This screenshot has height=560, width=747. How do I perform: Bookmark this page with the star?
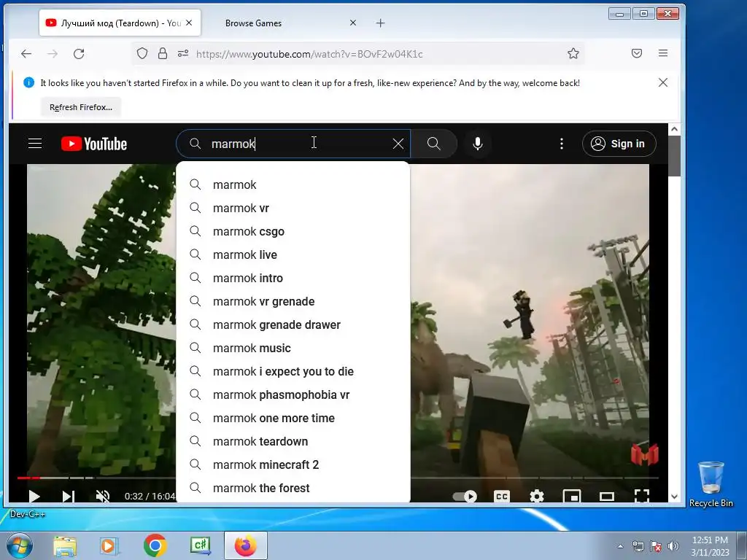point(573,53)
